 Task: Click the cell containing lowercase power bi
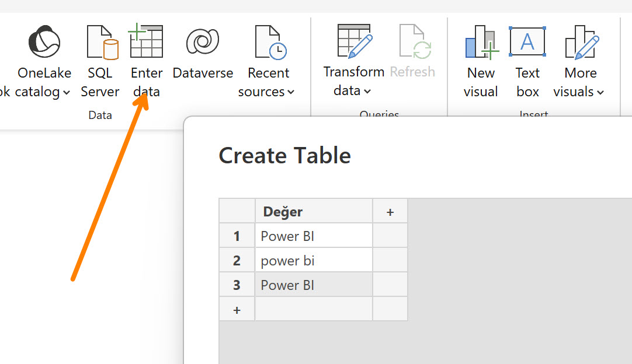314,261
